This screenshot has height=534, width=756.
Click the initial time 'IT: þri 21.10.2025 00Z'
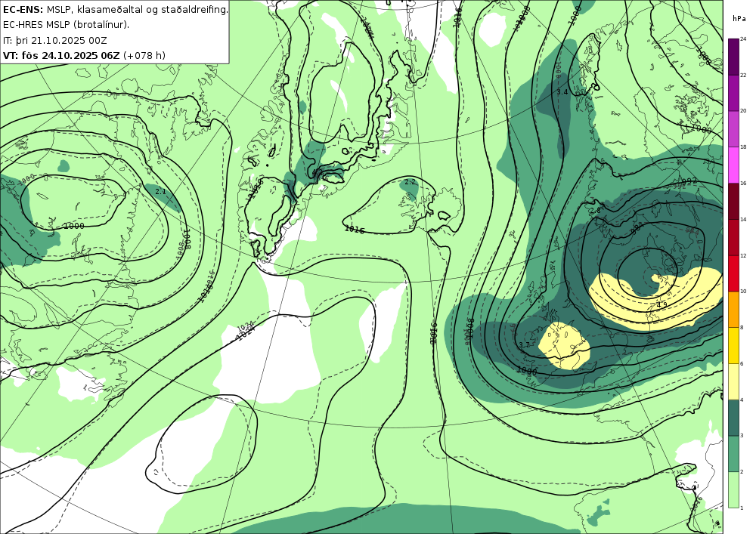tap(55, 40)
